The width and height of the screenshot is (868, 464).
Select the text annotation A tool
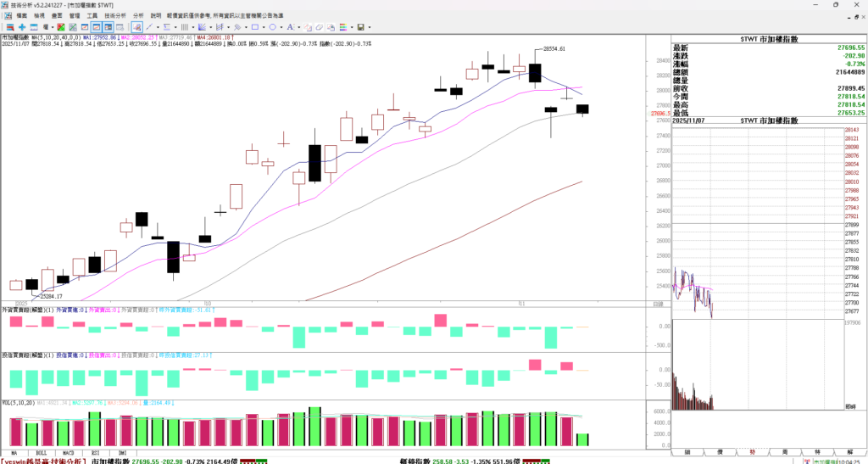290,27
